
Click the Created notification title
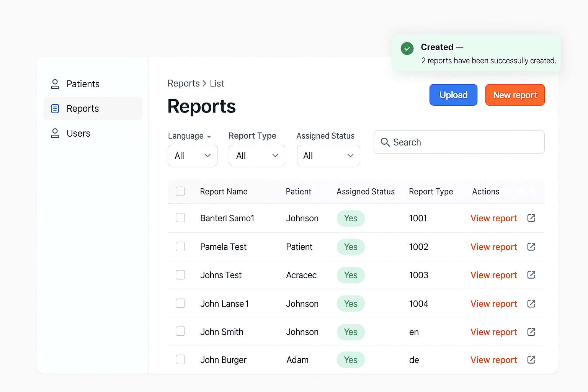[437, 47]
